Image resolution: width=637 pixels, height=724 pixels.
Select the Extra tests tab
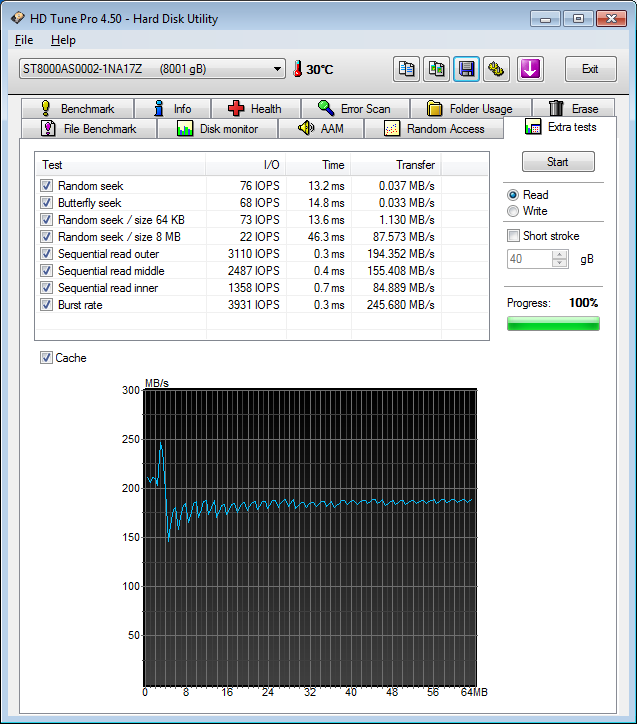(560, 127)
